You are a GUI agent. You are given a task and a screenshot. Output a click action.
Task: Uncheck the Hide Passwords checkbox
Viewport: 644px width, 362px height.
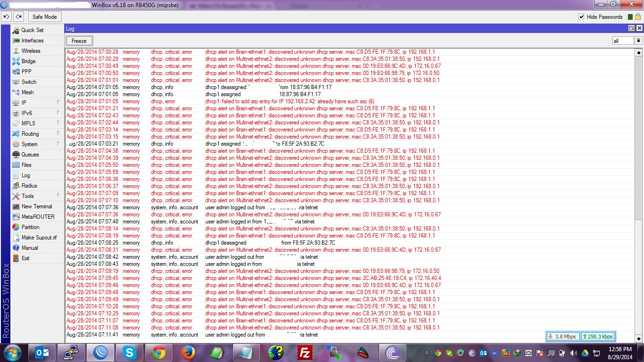pos(581,17)
